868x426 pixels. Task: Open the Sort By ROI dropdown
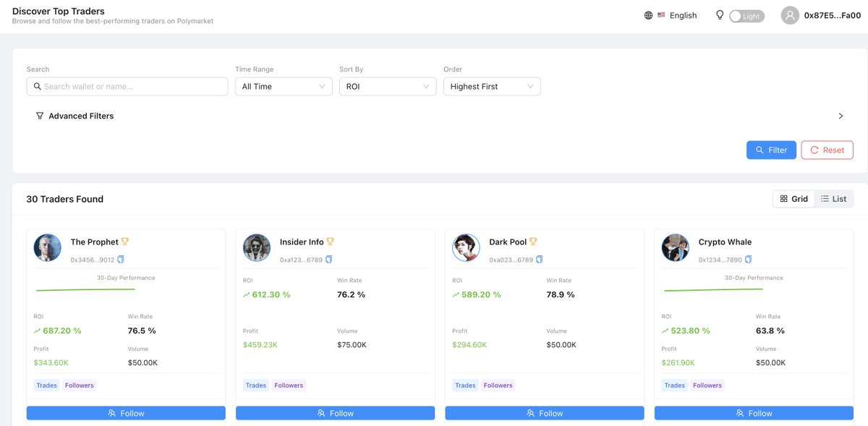tap(388, 86)
